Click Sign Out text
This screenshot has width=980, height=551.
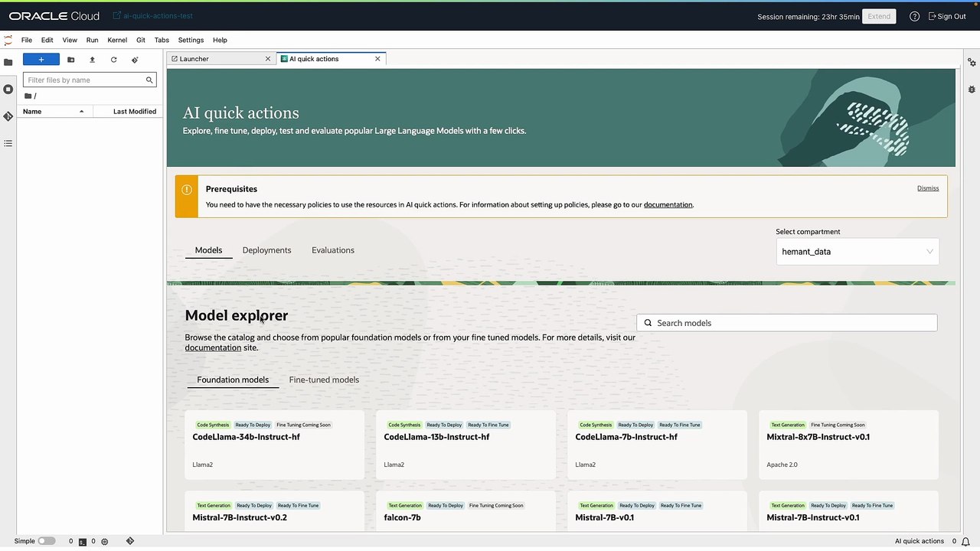(952, 16)
